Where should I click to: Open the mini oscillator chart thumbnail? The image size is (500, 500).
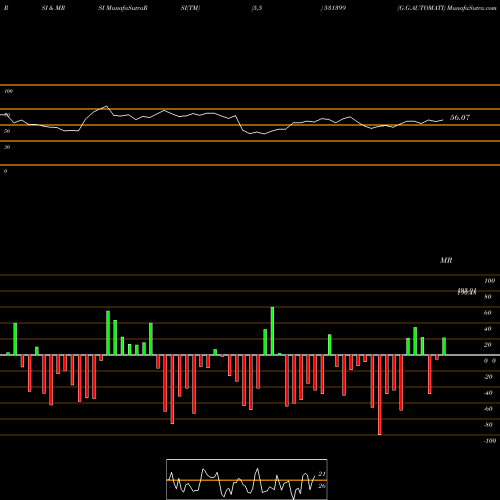[247, 479]
